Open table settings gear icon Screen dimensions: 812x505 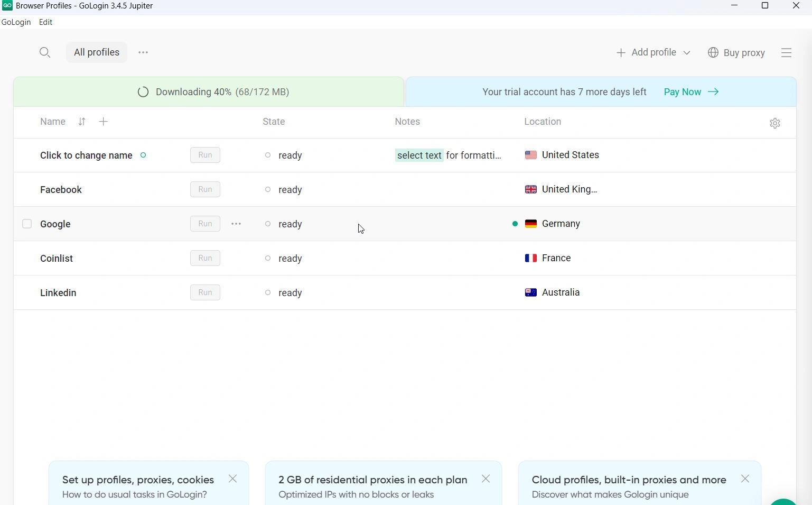coord(774,123)
